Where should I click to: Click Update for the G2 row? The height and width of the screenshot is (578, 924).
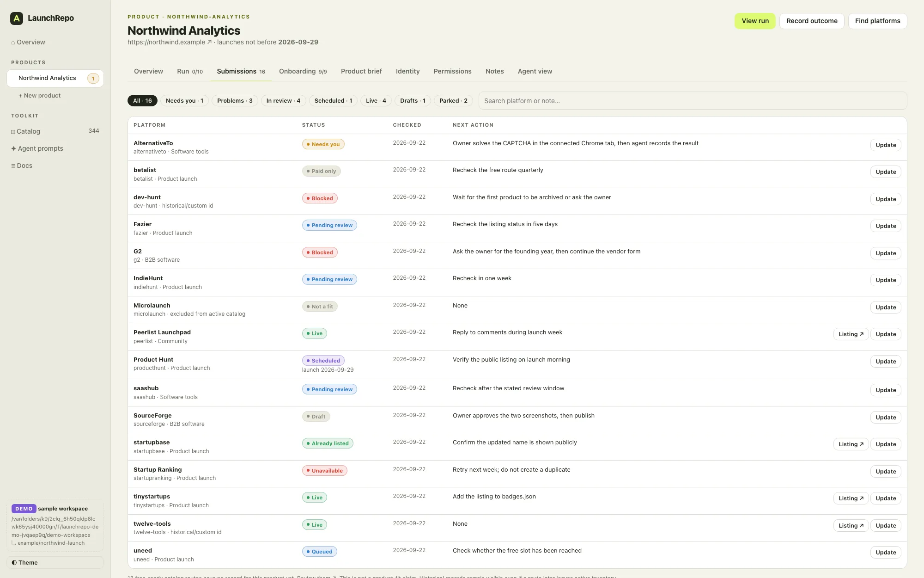pos(886,253)
